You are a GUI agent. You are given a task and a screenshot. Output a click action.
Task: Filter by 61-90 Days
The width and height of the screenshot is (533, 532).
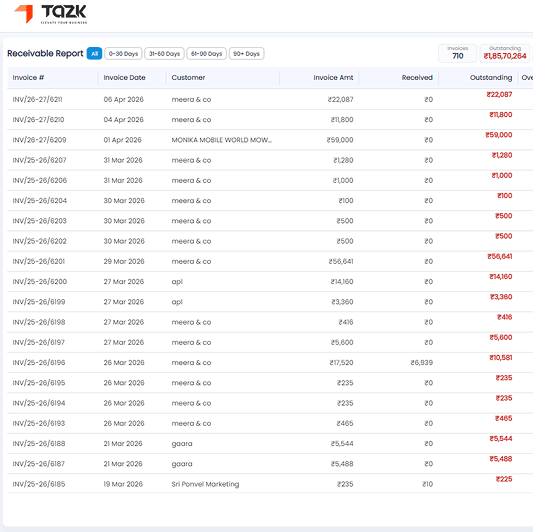coord(206,54)
